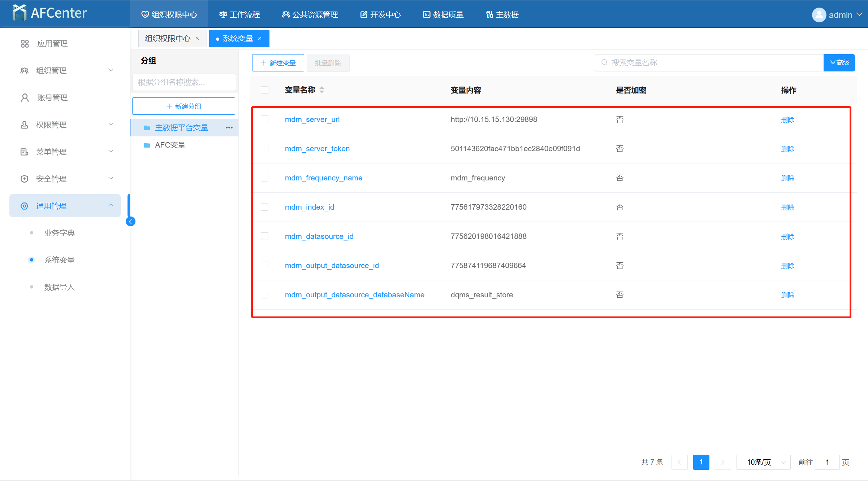Click the 通用管理 gear icon
Viewport: 868px width, 481px height.
(x=24, y=206)
